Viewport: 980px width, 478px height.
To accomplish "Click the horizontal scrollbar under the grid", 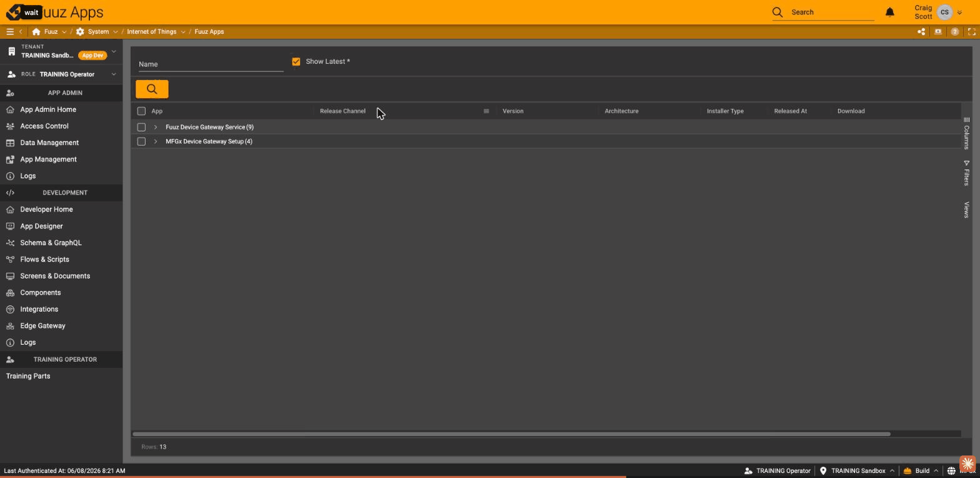I will click(511, 434).
